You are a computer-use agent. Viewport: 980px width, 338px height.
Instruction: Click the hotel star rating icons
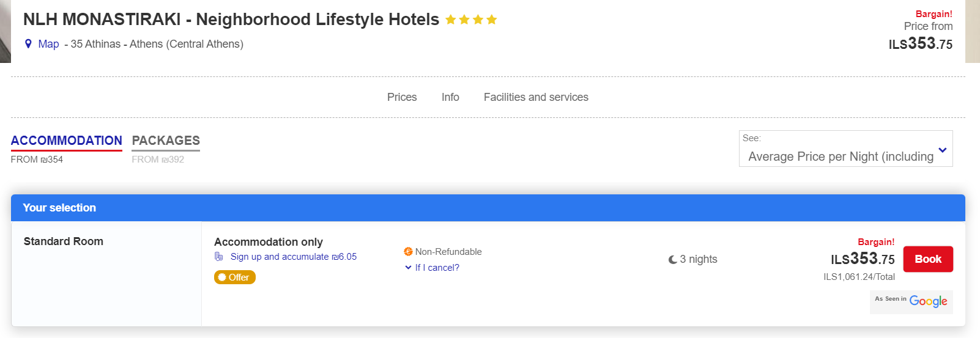[471, 20]
